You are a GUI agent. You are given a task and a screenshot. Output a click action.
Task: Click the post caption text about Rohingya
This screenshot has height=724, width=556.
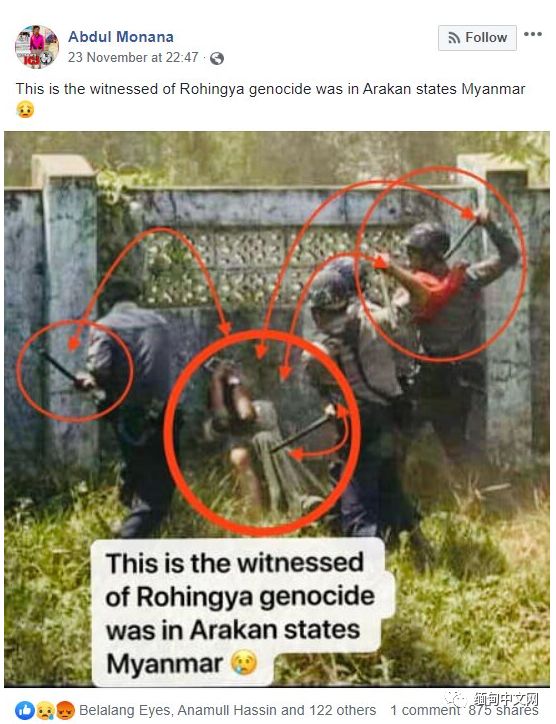[271, 89]
